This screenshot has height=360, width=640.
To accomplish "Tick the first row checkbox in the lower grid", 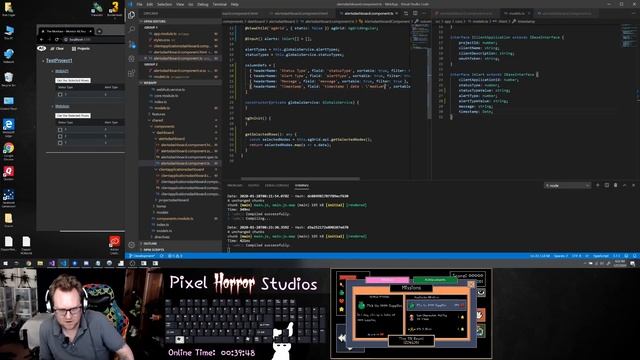I will pyautogui.click(x=60, y=130).
